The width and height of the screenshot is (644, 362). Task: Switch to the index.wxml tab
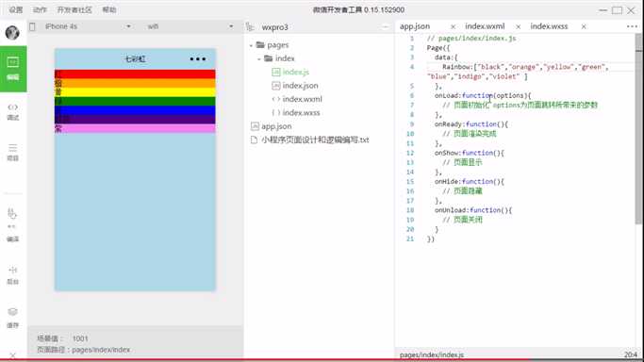point(485,26)
